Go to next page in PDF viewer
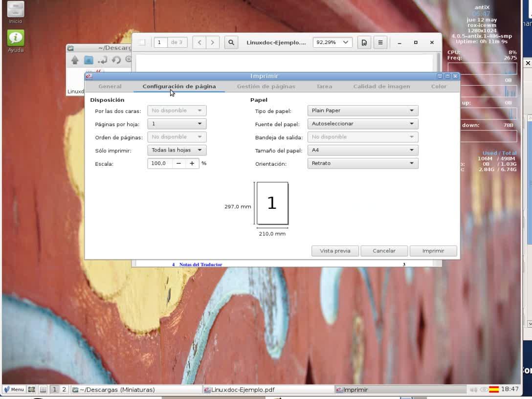This screenshot has height=399, width=532. [212, 43]
